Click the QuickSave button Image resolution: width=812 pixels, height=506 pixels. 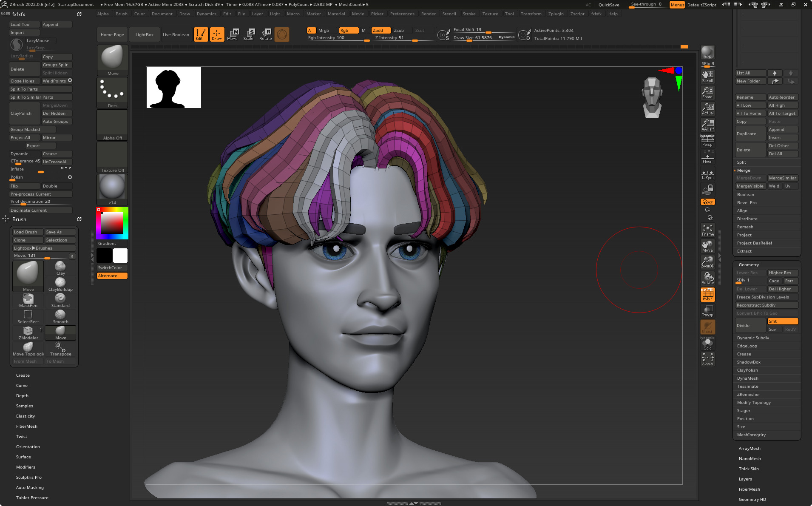[x=608, y=5]
